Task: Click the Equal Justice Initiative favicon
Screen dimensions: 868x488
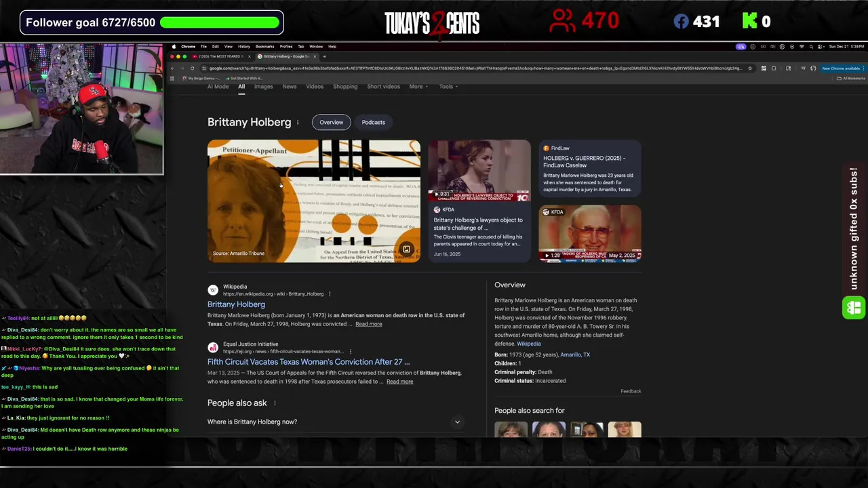Action: coord(213,348)
